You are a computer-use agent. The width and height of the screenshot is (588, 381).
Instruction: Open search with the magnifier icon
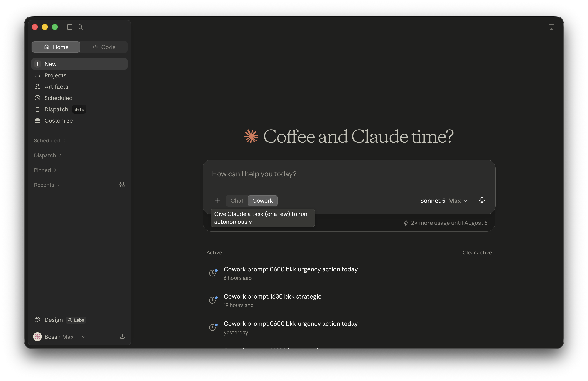[x=80, y=27]
